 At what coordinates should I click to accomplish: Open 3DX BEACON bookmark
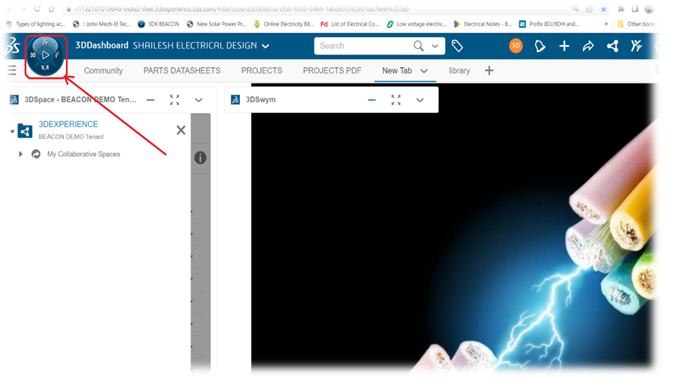point(159,24)
